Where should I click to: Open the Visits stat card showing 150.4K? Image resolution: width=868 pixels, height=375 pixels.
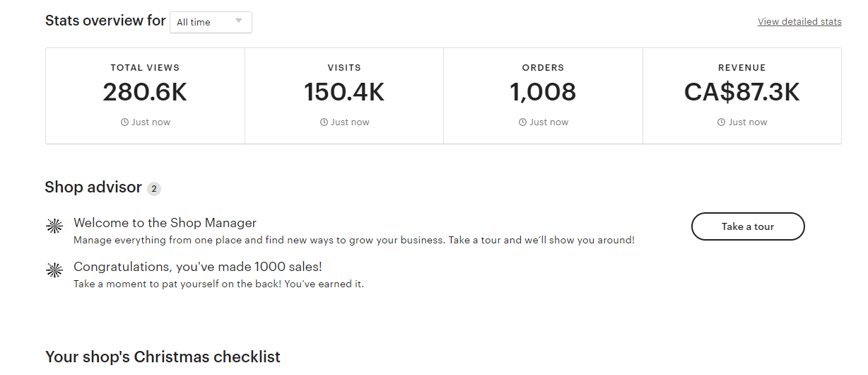click(x=344, y=96)
